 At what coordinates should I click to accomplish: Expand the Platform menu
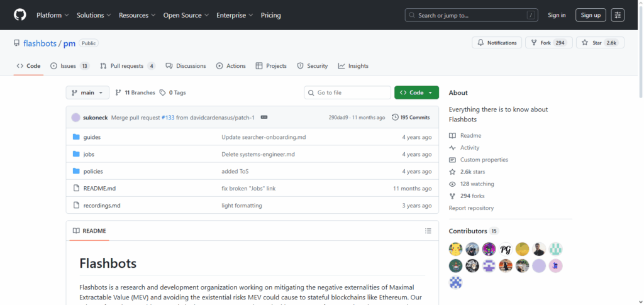[52, 15]
